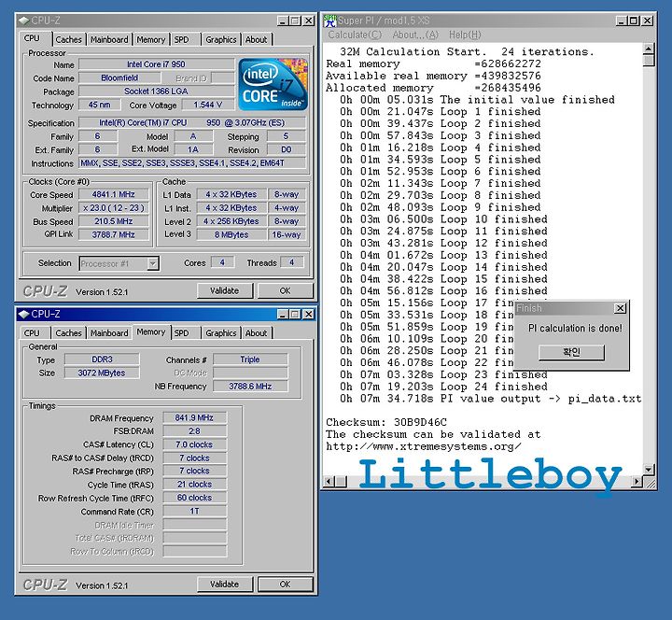Screen dimensions: 672x620
Task: Open the Processor #1 selection dropdown
Action: coord(153,263)
